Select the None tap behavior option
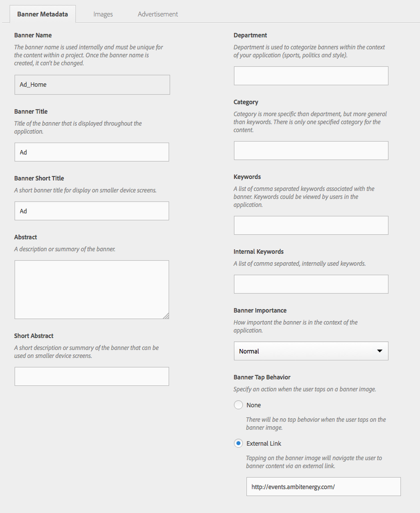 click(x=238, y=405)
